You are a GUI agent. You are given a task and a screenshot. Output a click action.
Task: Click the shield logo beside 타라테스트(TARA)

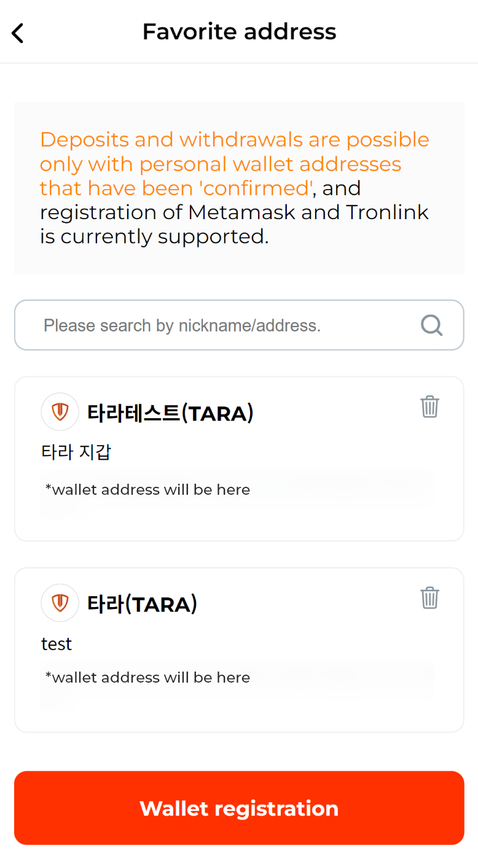coord(60,411)
